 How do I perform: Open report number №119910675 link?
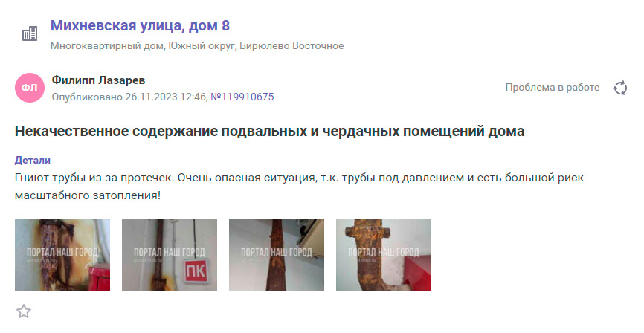[x=242, y=97]
